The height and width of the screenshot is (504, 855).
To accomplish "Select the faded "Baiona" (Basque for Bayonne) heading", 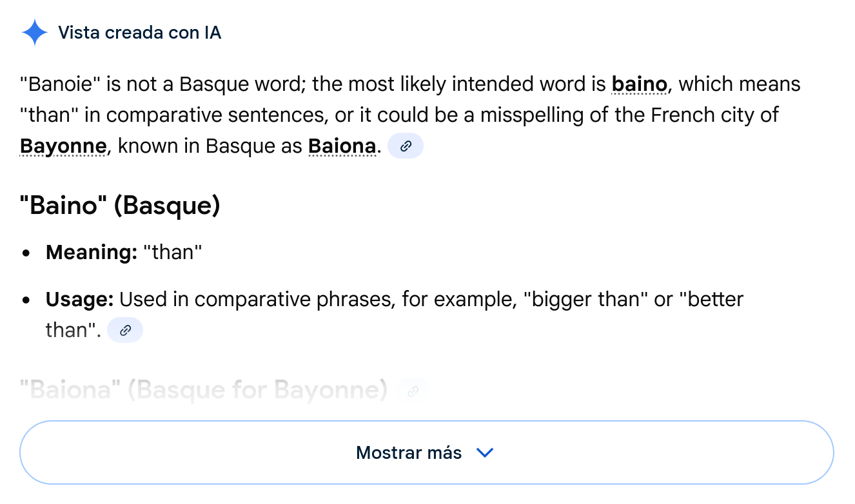I will [204, 390].
